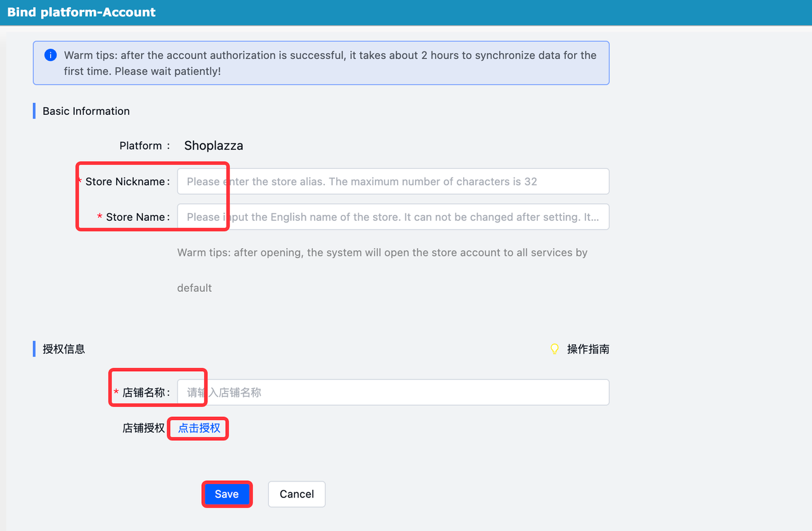Click the yellow lightbulb icon

pos(554,349)
